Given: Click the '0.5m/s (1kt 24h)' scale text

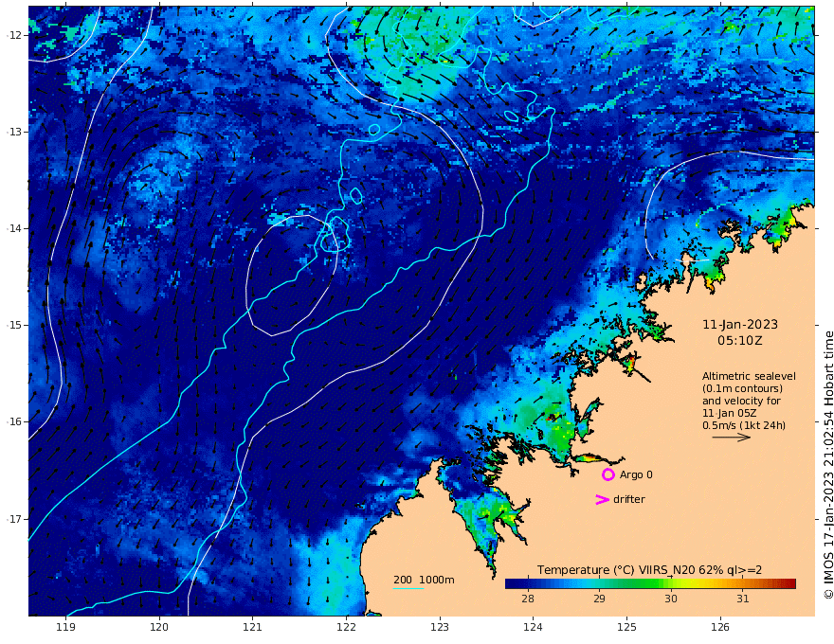Looking at the screenshot, I should pyautogui.click(x=744, y=425).
